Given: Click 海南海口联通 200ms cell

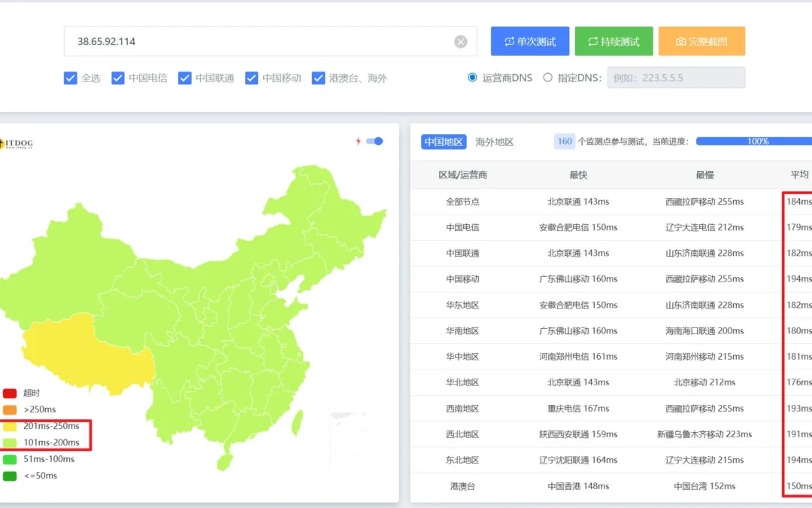Looking at the screenshot, I should (x=704, y=330).
